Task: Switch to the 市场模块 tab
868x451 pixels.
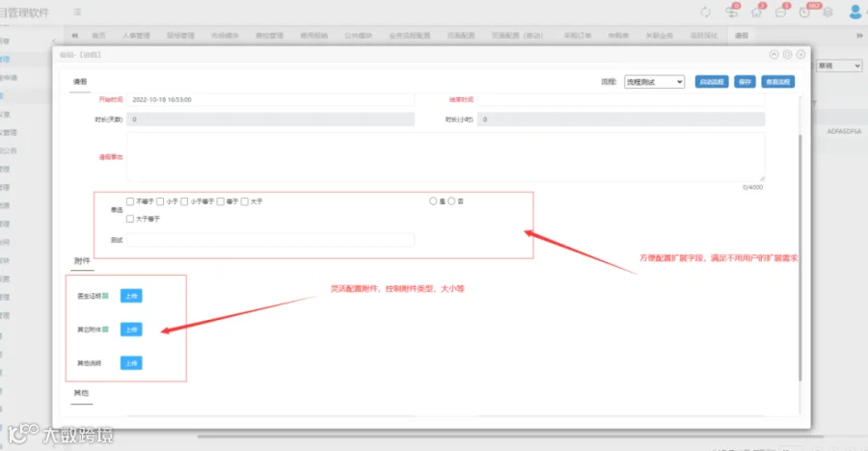Action: click(x=225, y=36)
